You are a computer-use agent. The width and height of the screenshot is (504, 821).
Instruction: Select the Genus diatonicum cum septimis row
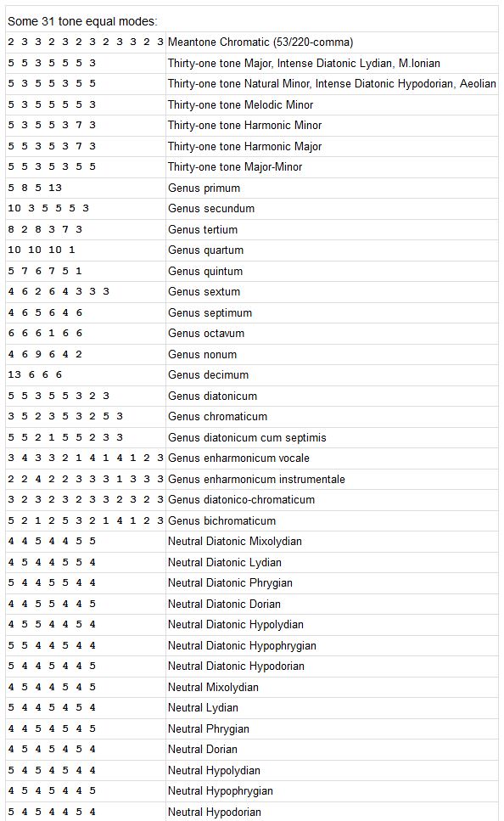[252, 437]
